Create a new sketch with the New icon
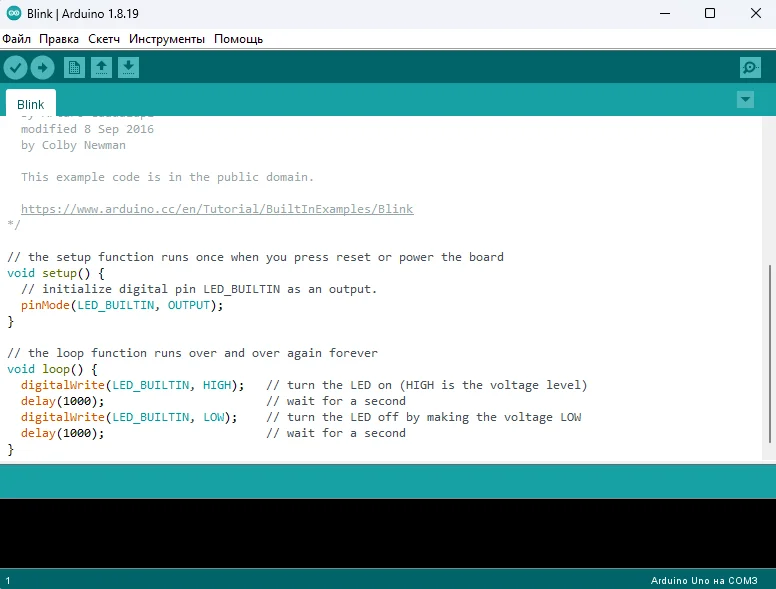776x589 pixels. click(74, 67)
